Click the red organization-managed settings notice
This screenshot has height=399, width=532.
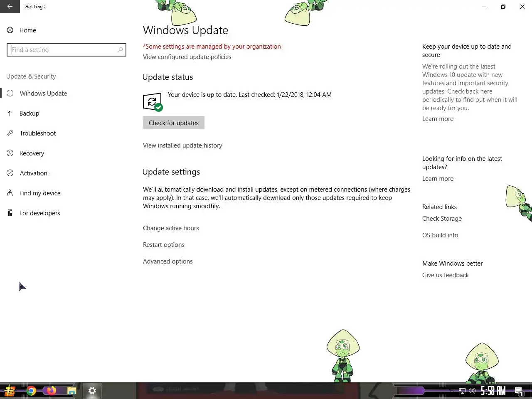point(212,47)
